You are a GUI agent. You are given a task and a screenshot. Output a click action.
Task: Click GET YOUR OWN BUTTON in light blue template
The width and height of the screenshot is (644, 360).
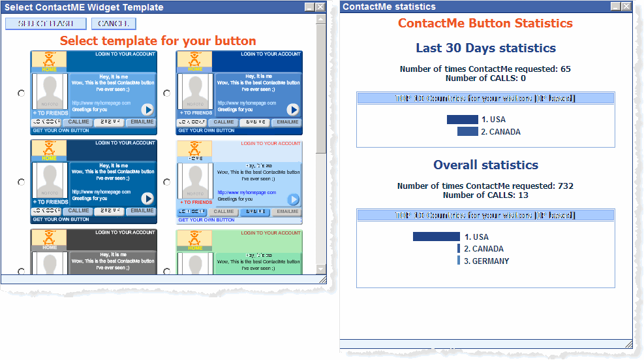[206, 220]
